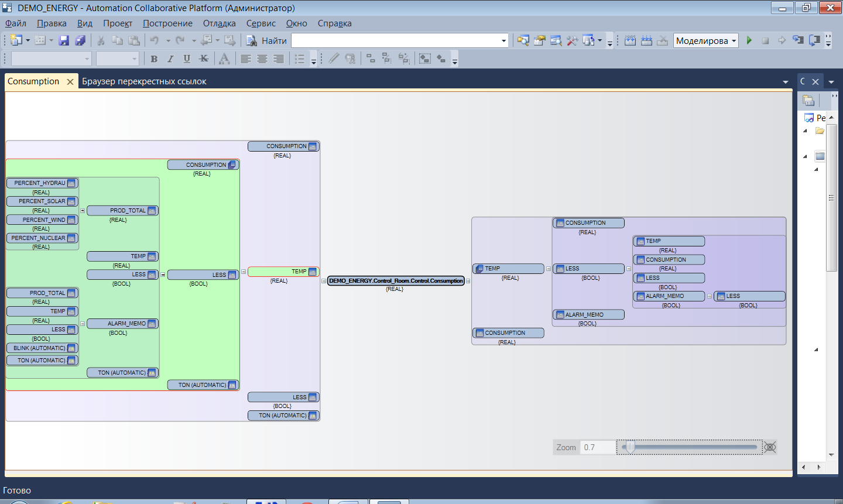
Task: Select the PERCENT_SOLAR node
Action: (42, 201)
